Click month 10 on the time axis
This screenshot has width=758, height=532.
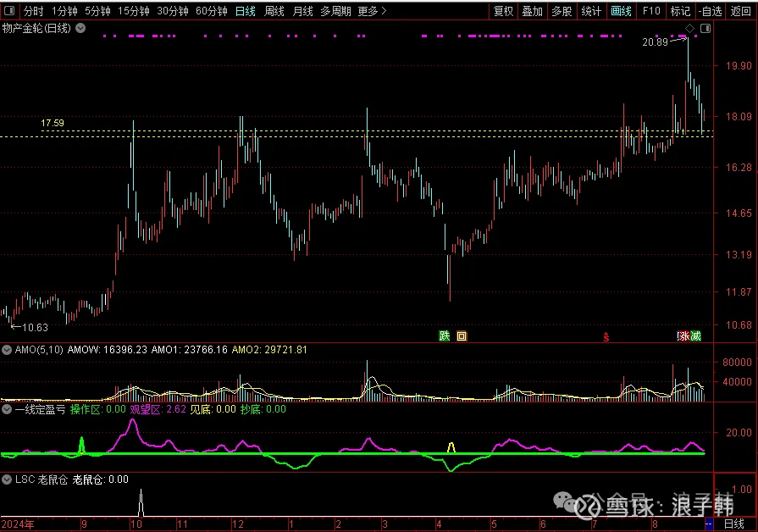coord(136,524)
